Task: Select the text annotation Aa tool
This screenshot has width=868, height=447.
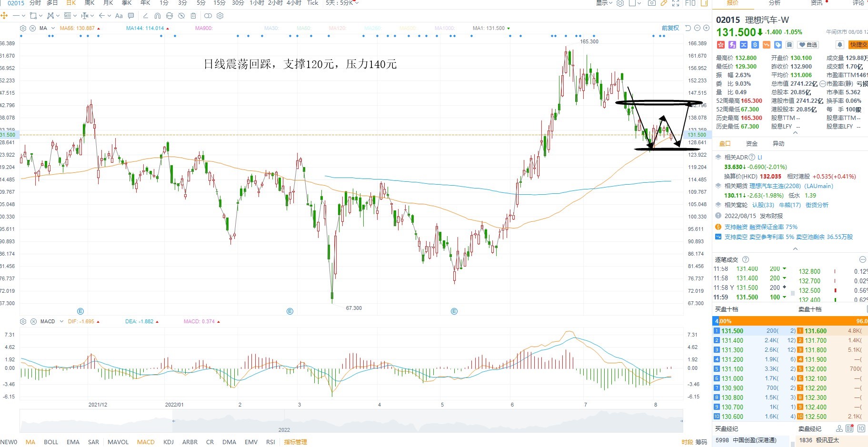Action: [x=119, y=16]
